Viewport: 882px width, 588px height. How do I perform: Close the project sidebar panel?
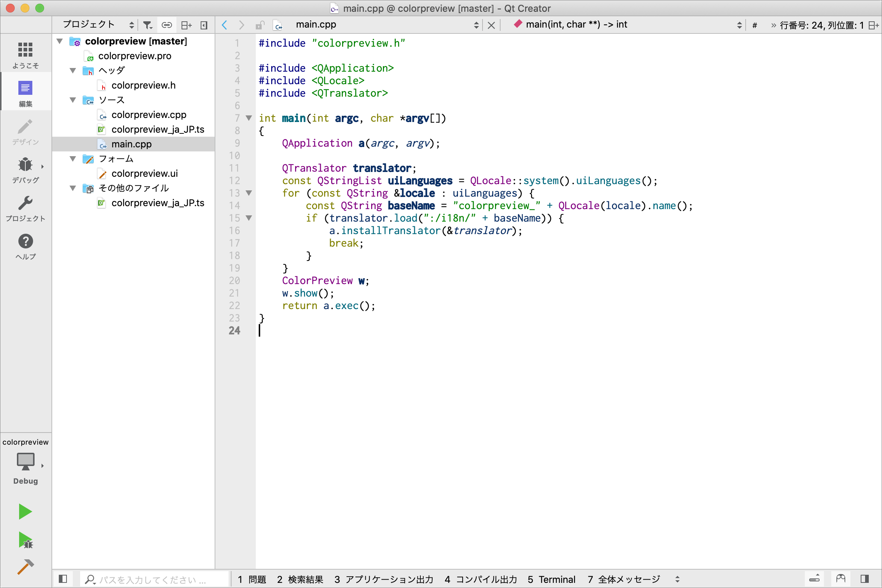[x=204, y=25]
